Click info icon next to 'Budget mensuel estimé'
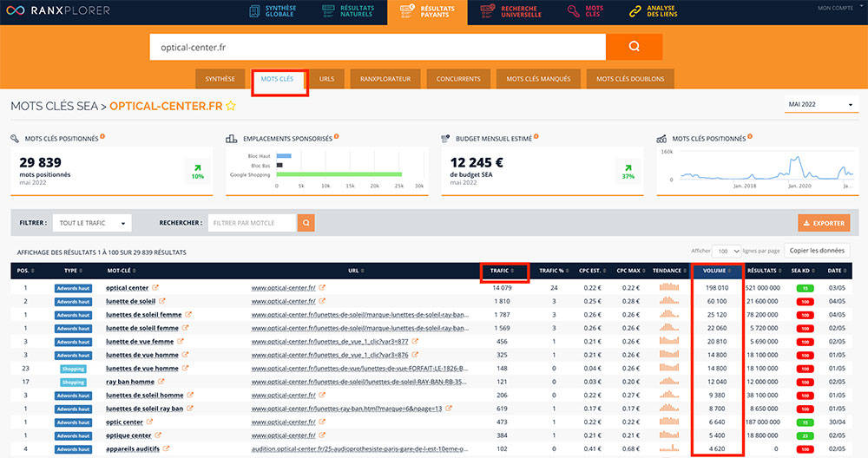This screenshot has width=868, height=458. tap(536, 137)
